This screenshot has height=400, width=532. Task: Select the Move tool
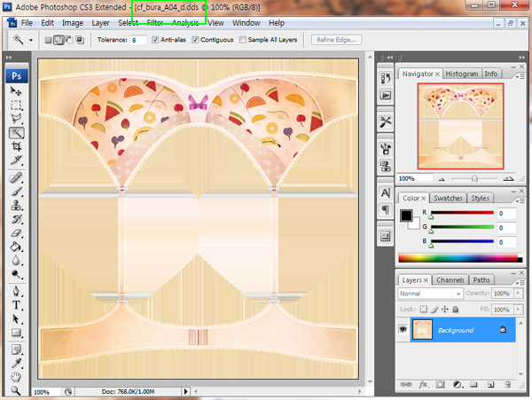point(16,91)
